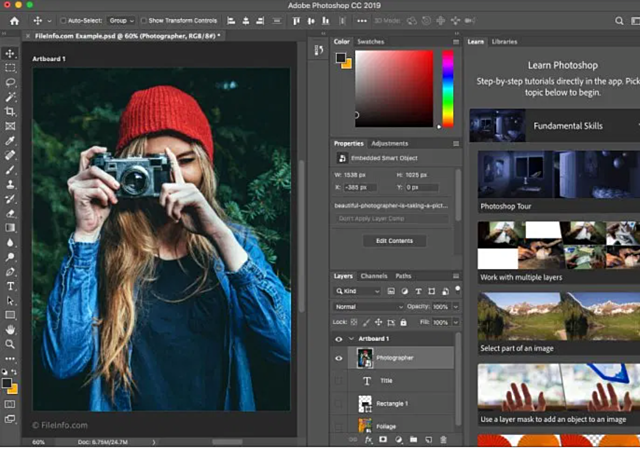Select the Magic Wand tool

coord(10,97)
